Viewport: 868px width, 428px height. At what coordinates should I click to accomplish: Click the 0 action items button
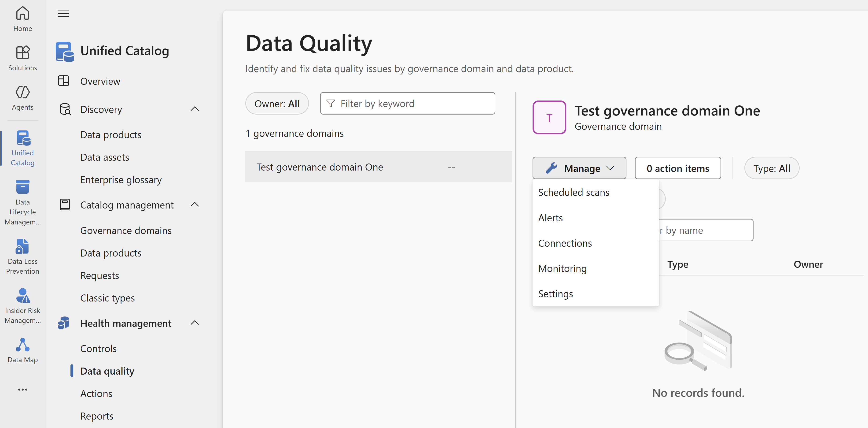[678, 168]
